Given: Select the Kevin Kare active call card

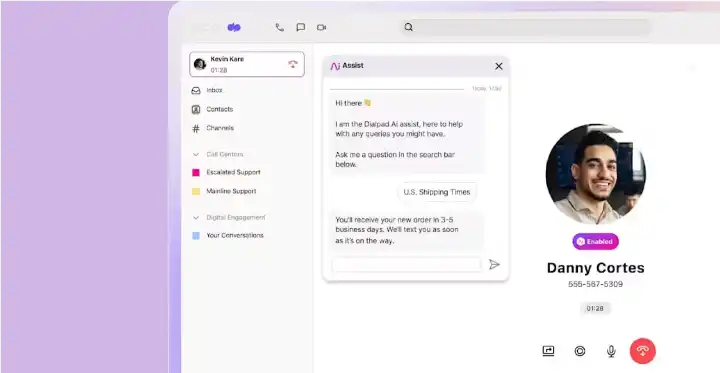Looking at the screenshot, I should pos(247,64).
